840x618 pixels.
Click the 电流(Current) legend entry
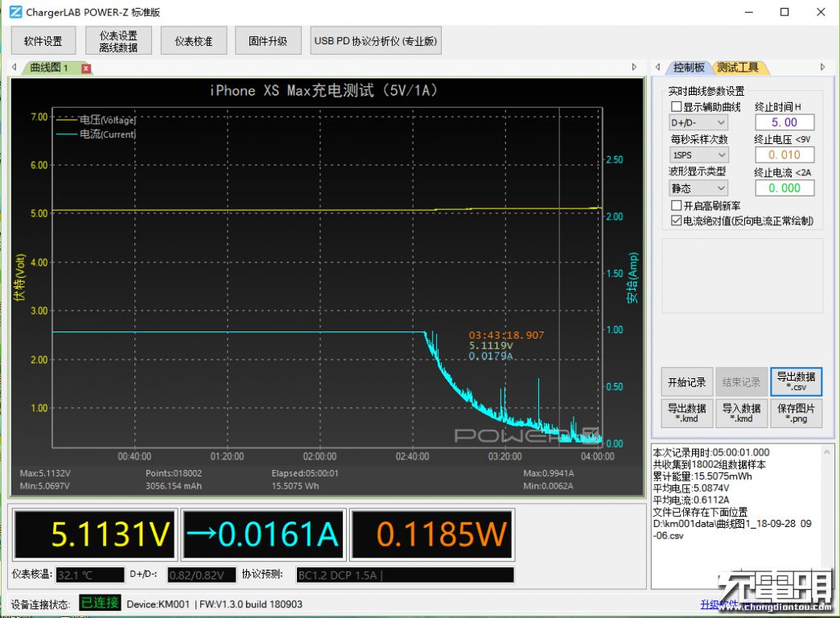pyautogui.click(x=97, y=134)
